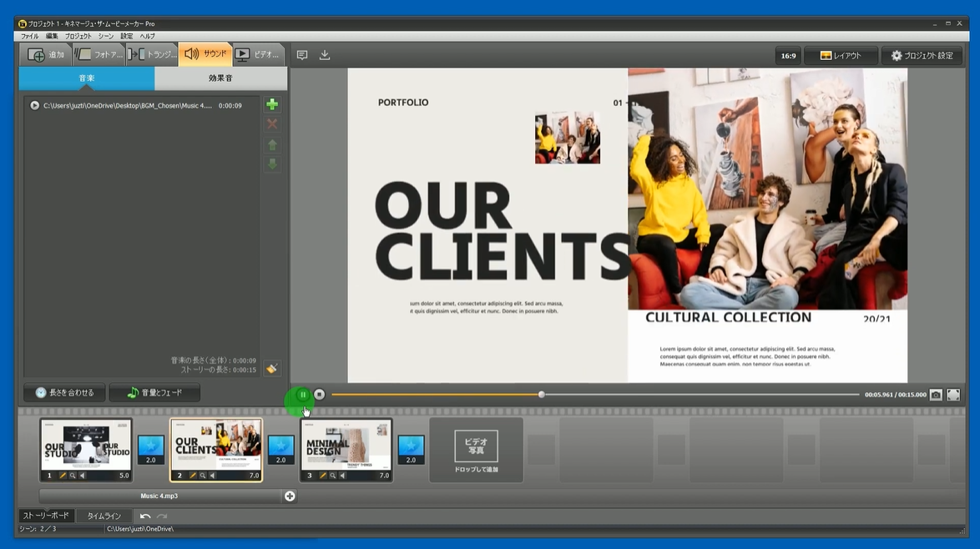Toggle the speaker mute icon on slide 1
Image resolution: width=980 pixels, height=549 pixels.
point(83,476)
